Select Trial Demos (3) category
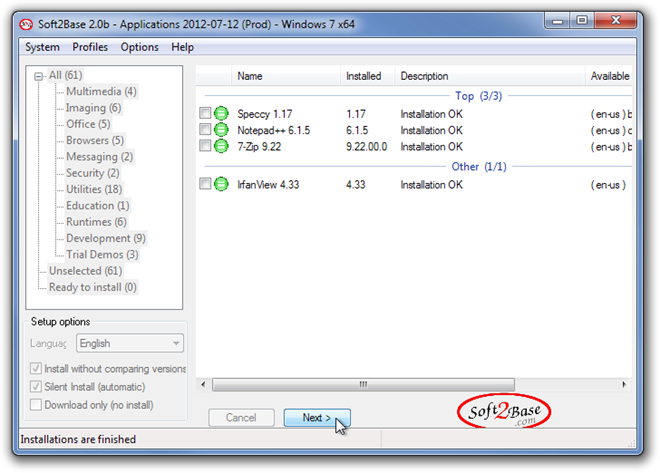Image resolution: width=660 pixels, height=473 pixels. [102, 255]
